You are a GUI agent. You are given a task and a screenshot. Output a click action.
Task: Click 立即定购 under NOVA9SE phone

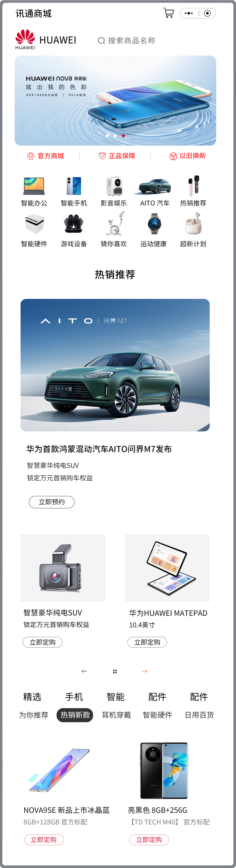click(44, 840)
